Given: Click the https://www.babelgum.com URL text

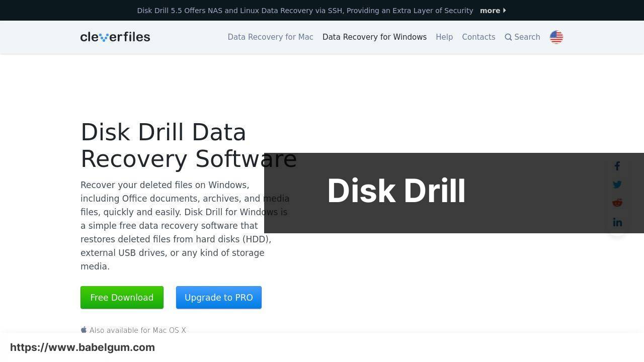Looking at the screenshot, I should tap(83, 347).
